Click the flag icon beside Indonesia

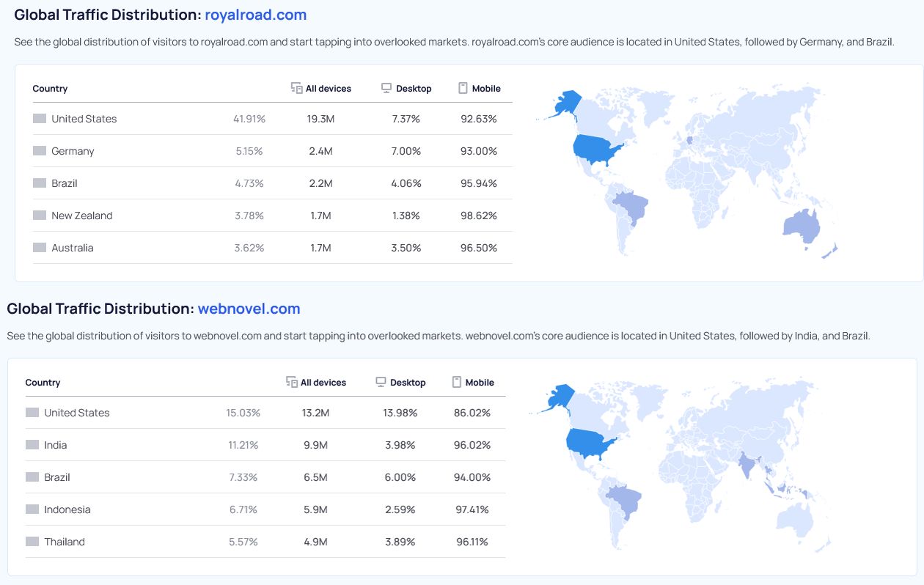coord(32,509)
